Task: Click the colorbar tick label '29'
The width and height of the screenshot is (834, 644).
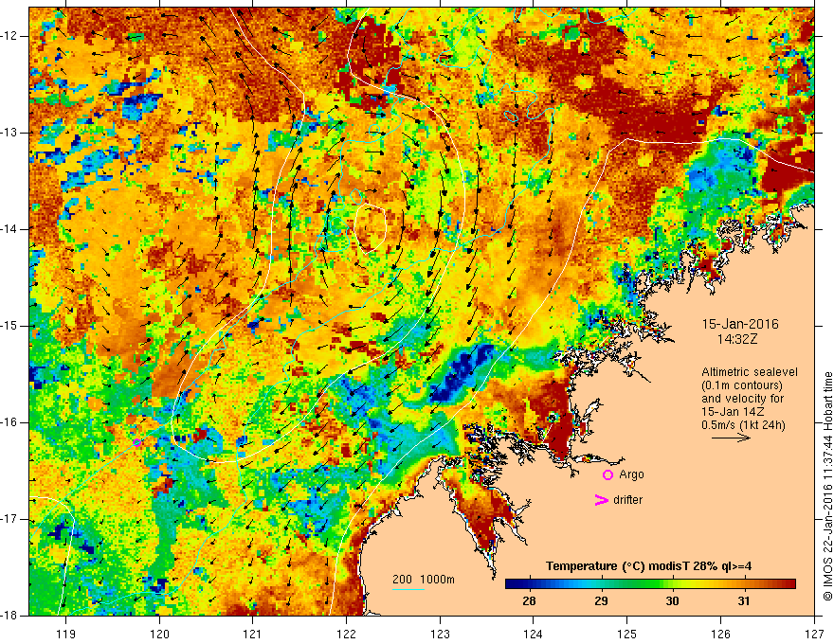Action: coord(601,601)
